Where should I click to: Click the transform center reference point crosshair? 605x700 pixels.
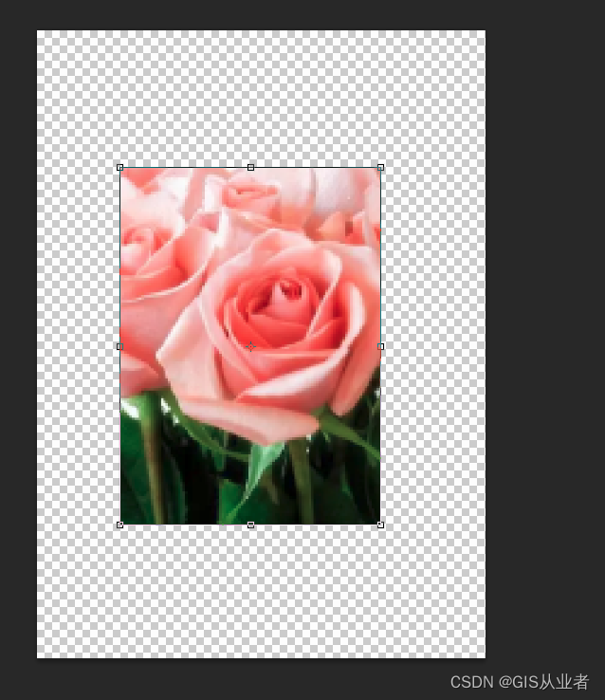click(250, 346)
